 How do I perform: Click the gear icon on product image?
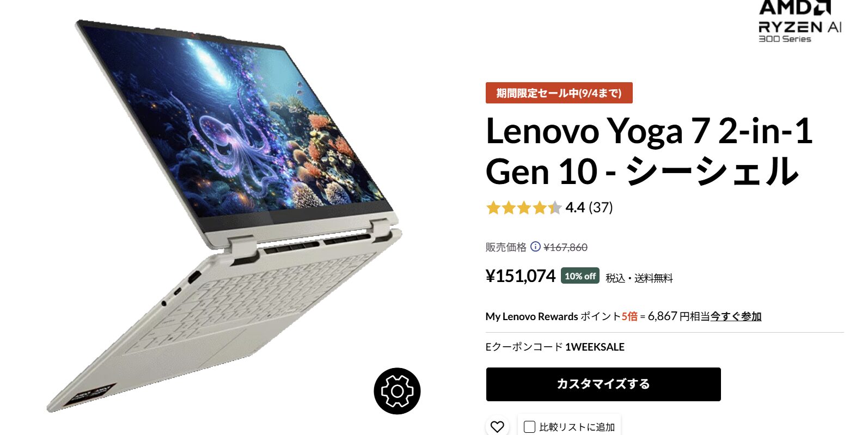[397, 391]
